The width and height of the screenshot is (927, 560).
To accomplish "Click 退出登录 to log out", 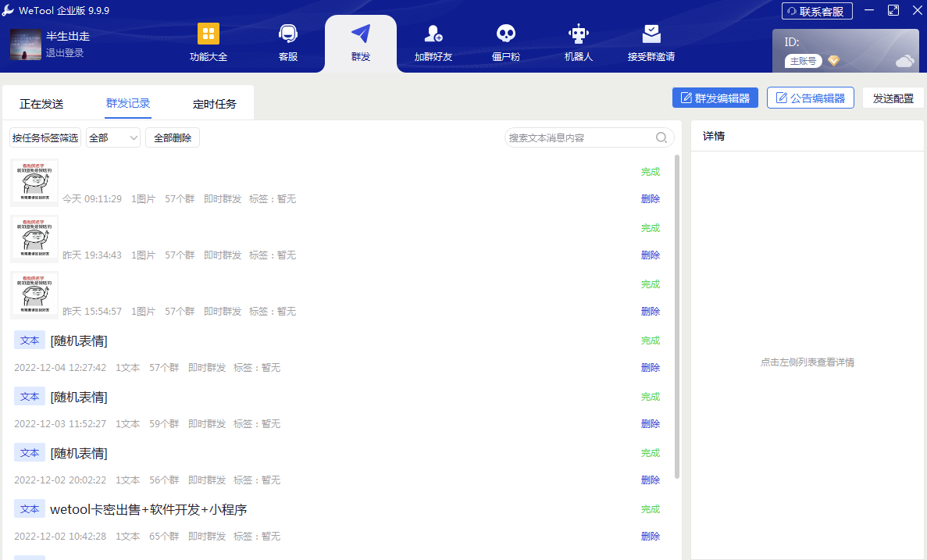I will 65,53.
